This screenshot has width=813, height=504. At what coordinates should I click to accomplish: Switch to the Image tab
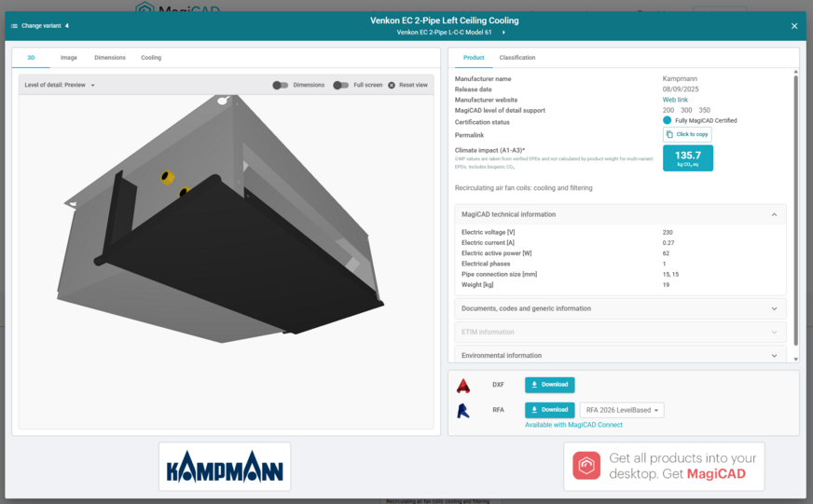pos(68,58)
